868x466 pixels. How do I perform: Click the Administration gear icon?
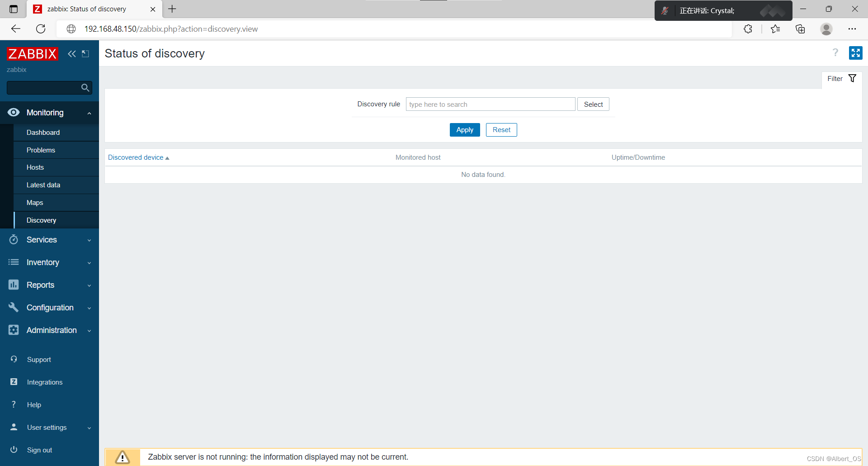point(14,330)
